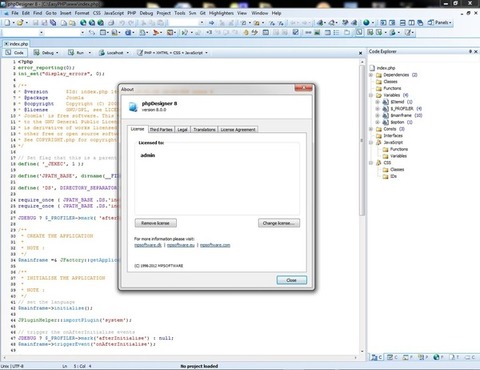
Task: Open the Localhost dropdown
Action: point(113,53)
